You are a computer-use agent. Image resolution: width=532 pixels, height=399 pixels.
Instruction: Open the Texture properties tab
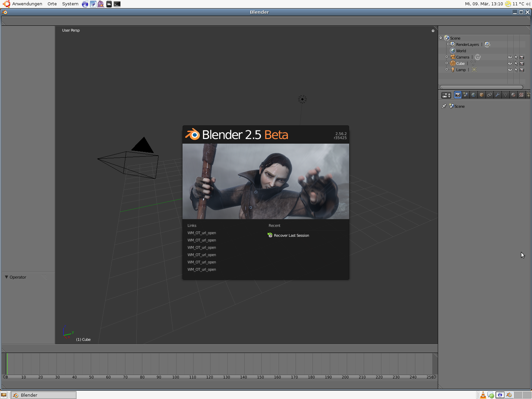[x=522, y=95]
